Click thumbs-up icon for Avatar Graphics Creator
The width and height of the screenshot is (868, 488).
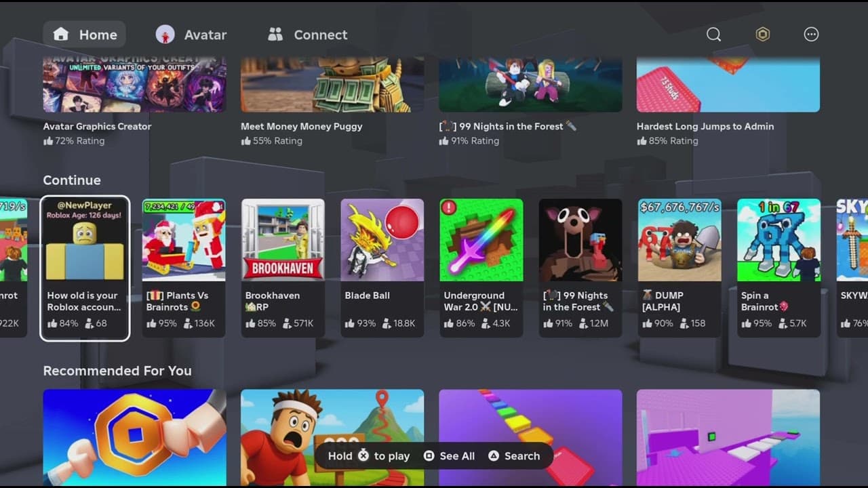[x=48, y=141]
